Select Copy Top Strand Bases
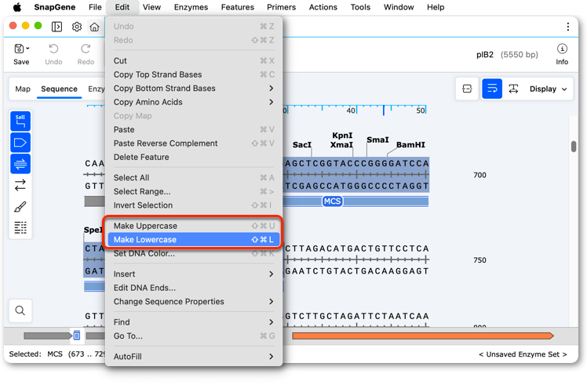 194,74
